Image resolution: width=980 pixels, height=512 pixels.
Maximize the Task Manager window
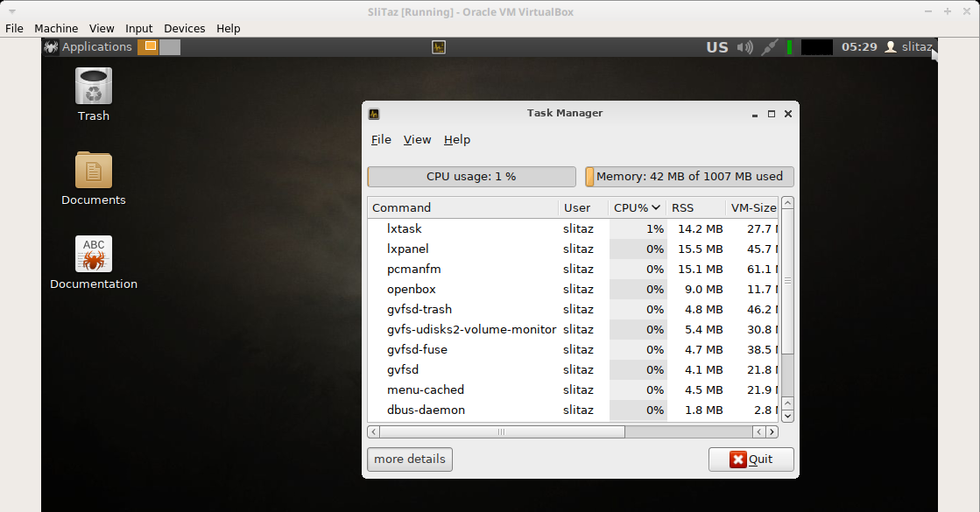click(x=772, y=114)
